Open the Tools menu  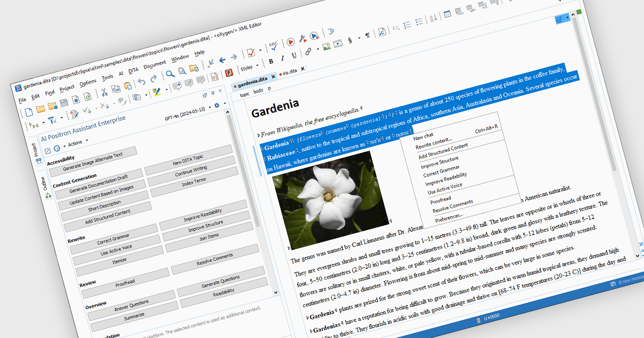(x=107, y=78)
